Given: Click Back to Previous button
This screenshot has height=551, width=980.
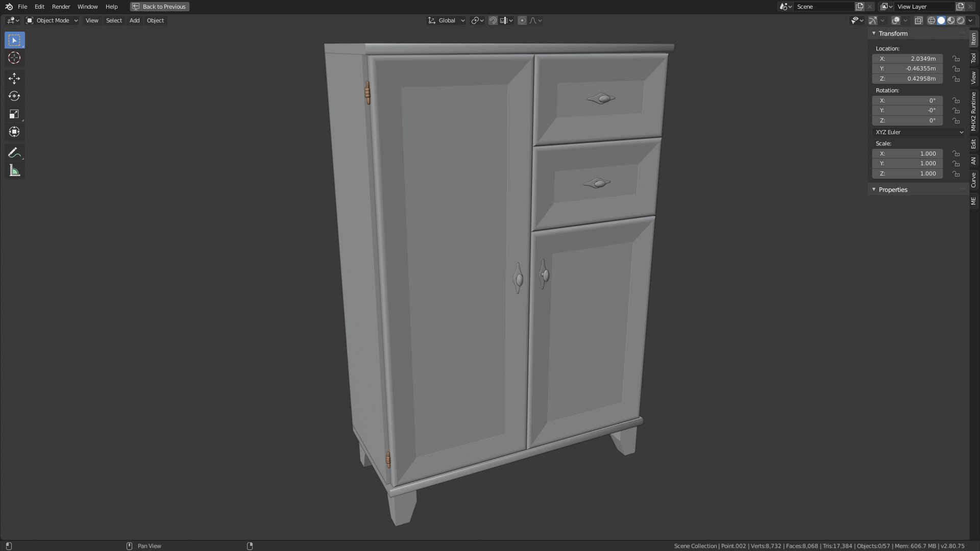Looking at the screenshot, I should (x=160, y=7).
